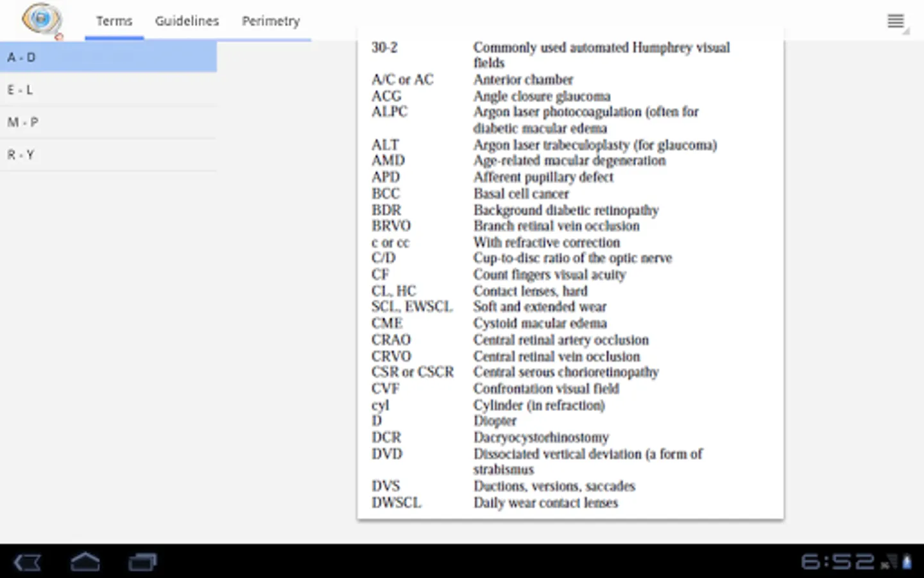Select the R - Y list item
Image resolution: width=924 pixels, height=578 pixels.
tap(108, 155)
